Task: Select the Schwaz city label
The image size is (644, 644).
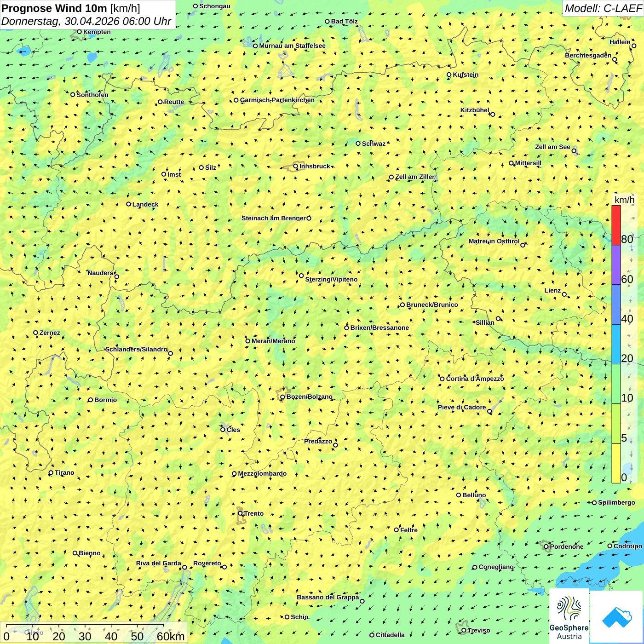Action: [x=374, y=144]
